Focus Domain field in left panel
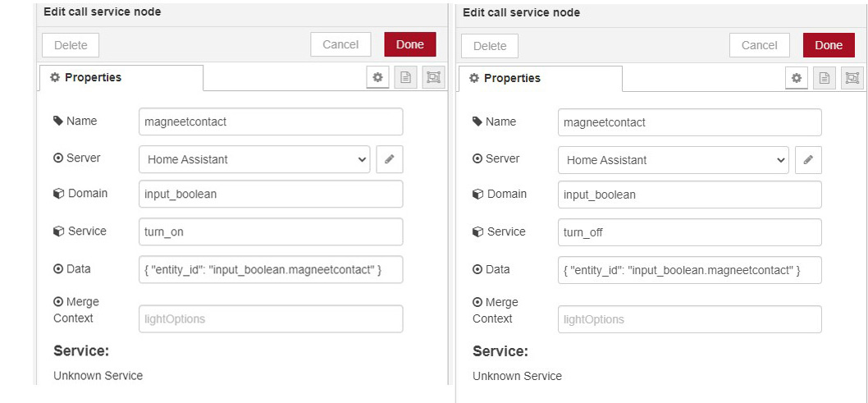 271,195
